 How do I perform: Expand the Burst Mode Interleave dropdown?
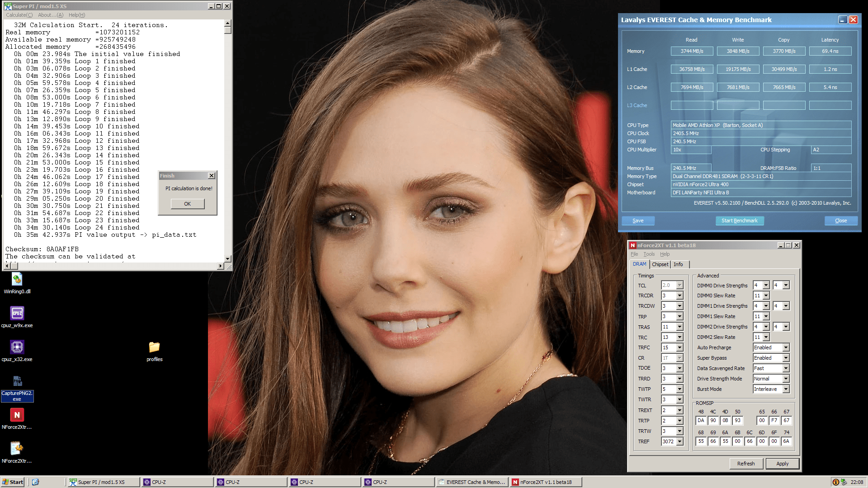[x=786, y=389]
